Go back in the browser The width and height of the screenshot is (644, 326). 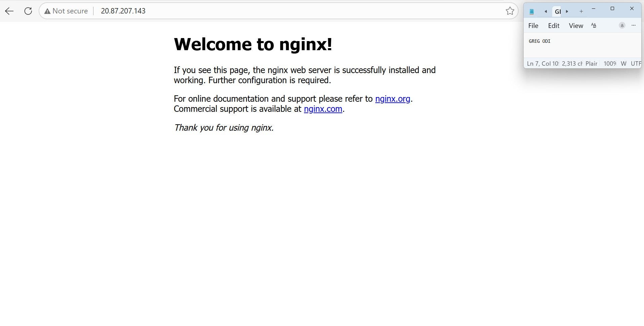pyautogui.click(x=9, y=11)
